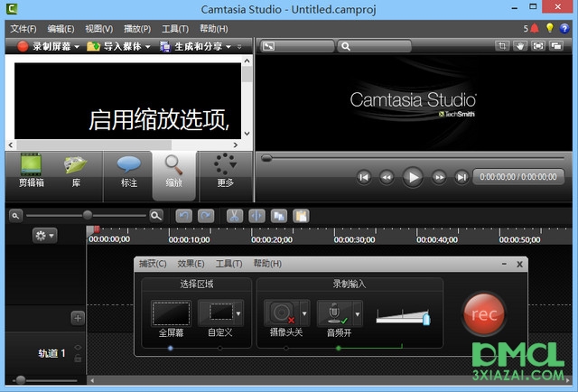The width and height of the screenshot is (578, 392).
Task: Click the clip bin video thumbnail
Action: click(x=127, y=100)
